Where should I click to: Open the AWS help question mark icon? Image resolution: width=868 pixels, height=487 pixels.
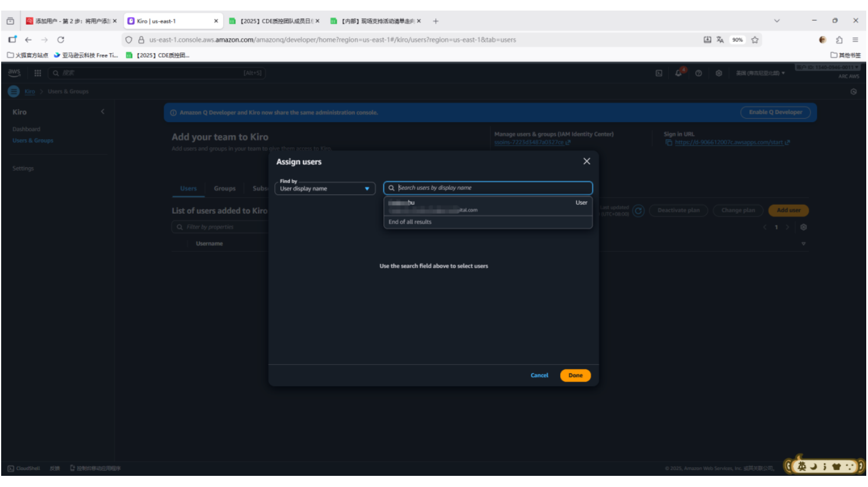[x=698, y=73]
